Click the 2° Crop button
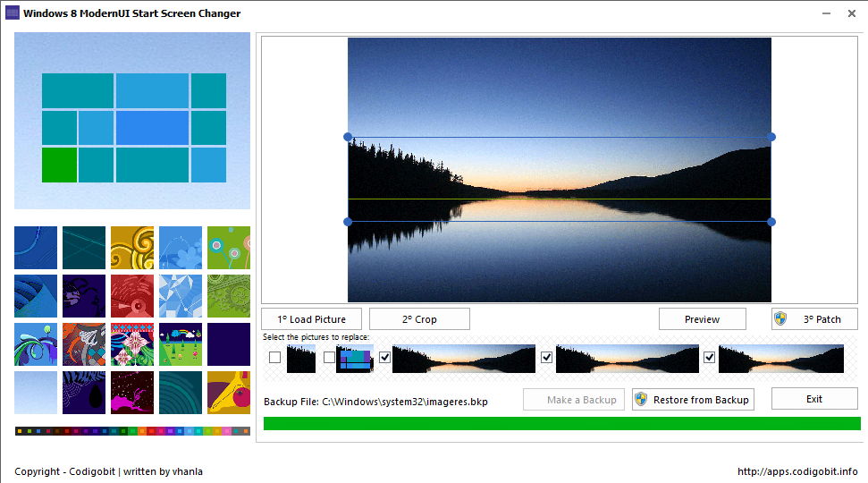Screen dimensions: 868x483 click(419, 319)
